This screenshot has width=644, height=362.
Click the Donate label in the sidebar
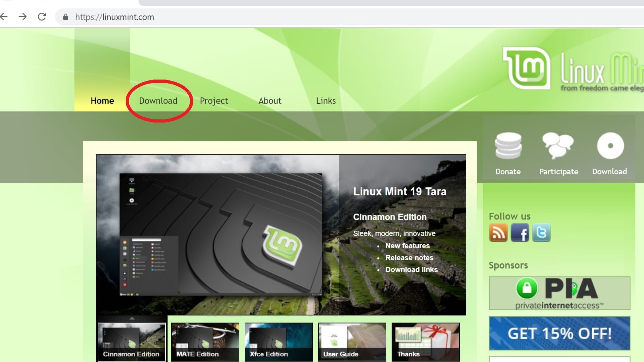click(508, 171)
